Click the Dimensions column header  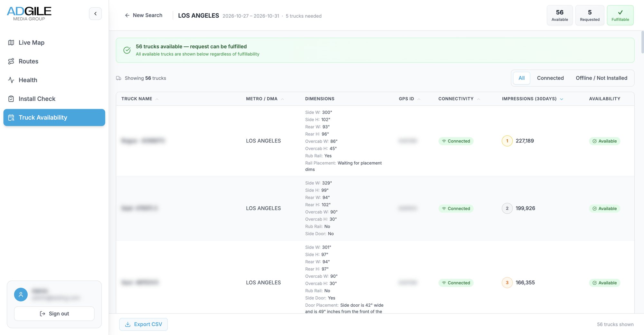coord(319,99)
